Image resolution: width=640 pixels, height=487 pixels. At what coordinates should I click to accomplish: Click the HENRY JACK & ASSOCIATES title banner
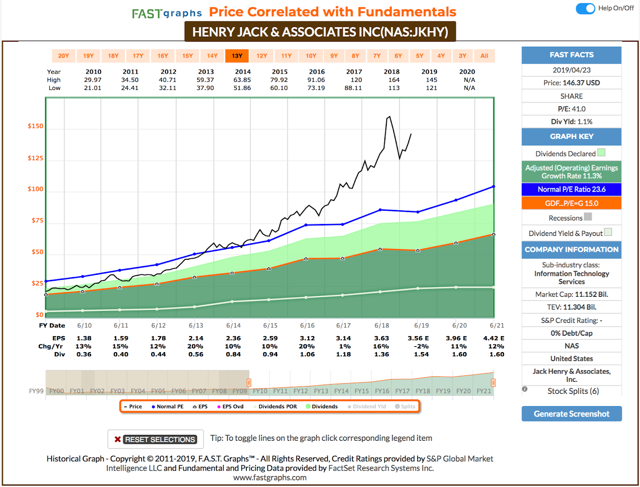click(320, 32)
